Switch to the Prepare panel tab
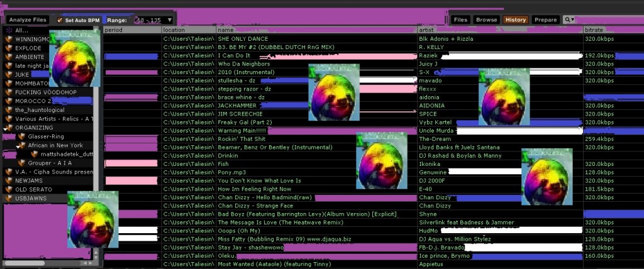Viewport: 644px width, 269px height. pyautogui.click(x=545, y=19)
